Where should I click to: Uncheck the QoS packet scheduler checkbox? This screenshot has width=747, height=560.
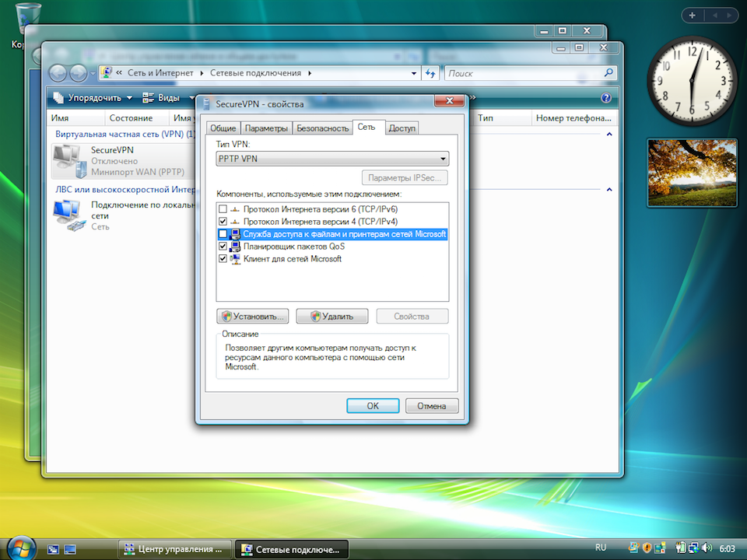[x=223, y=247]
